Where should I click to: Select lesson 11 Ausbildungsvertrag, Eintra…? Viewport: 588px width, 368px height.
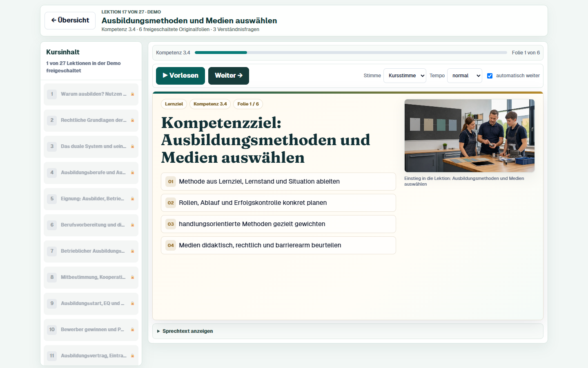coord(91,355)
